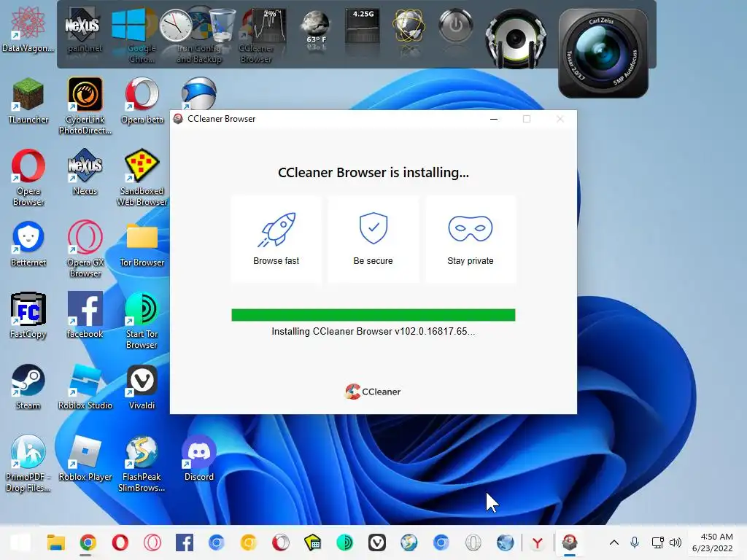Image resolution: width=747 pixels, height=560 pixels.
Task: Open Facebook from the taskbar
Action: (x=185, y=542)
